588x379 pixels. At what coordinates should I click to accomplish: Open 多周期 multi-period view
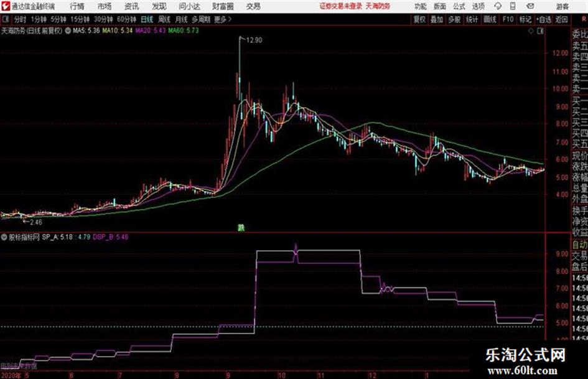pos(201,19)
